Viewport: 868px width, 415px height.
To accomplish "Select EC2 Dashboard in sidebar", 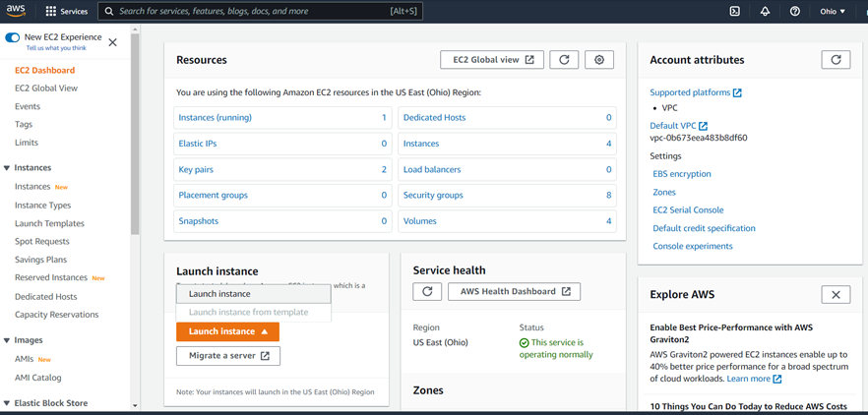I will pos(45,70).
